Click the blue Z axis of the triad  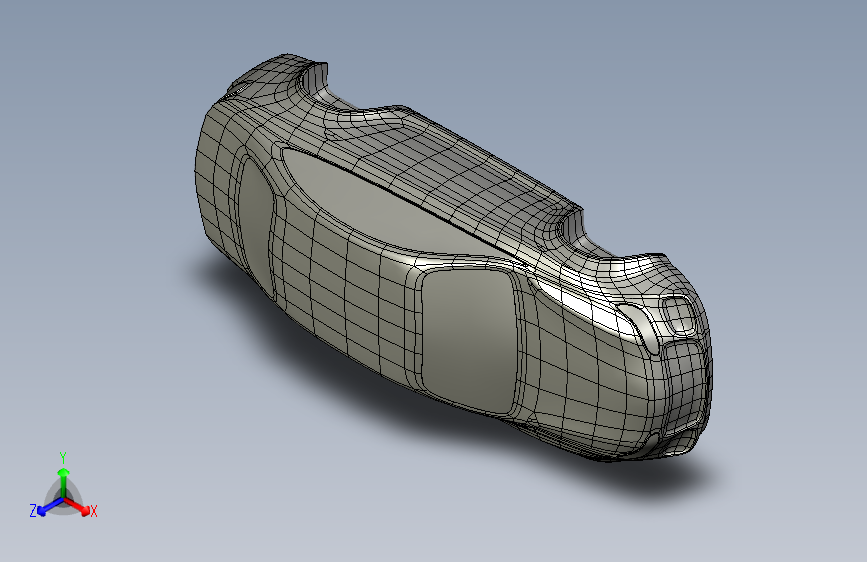point(50,507)
